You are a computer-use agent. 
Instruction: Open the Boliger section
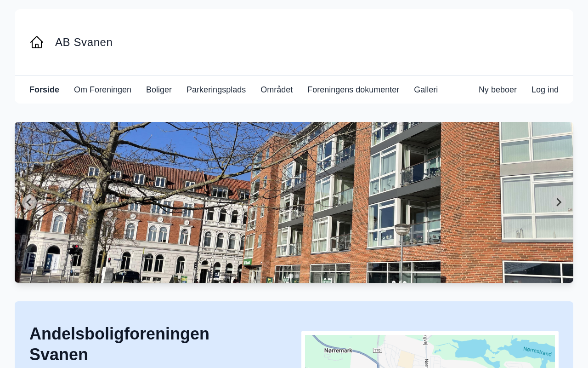(x=159, y=90)
